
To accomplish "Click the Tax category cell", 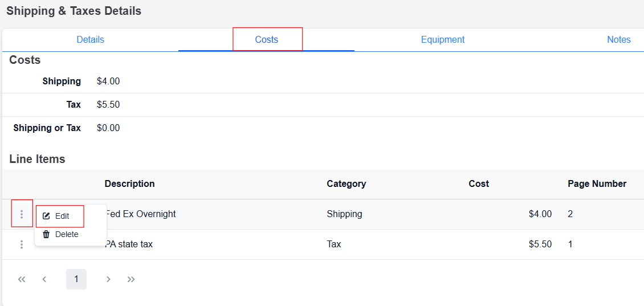I will 334,244.
